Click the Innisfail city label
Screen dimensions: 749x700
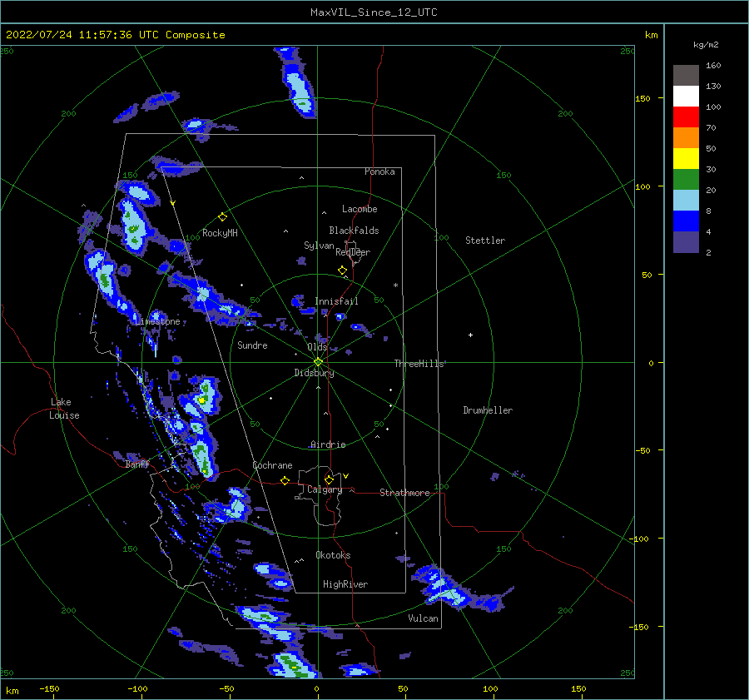(x=336, y=301)
